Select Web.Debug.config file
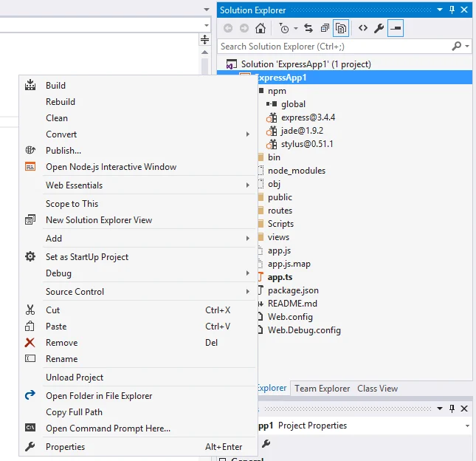476x461 pixels. click(304, 330)
